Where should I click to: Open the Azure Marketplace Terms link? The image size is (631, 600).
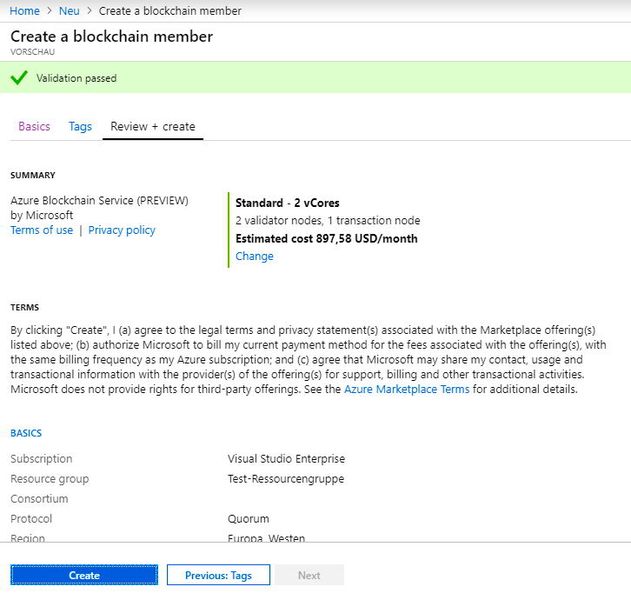406,389
